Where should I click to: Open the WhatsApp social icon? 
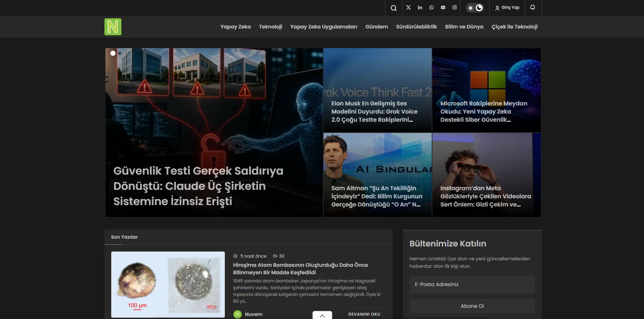[431, 7]
